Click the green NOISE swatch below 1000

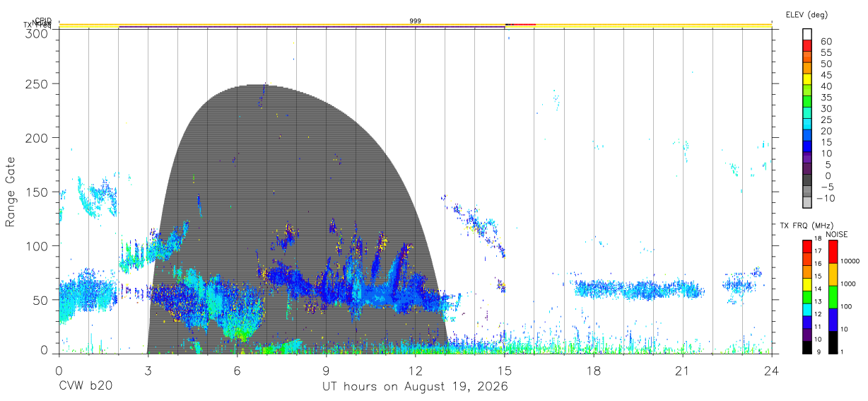coord(833,296)
